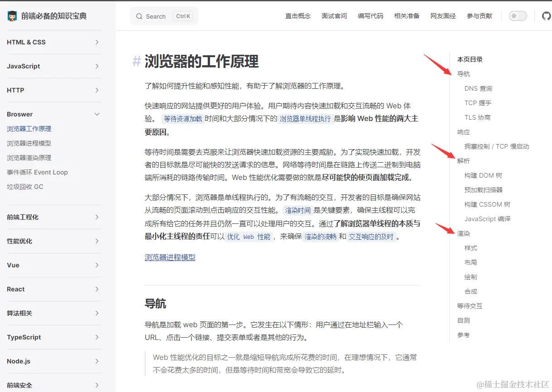Jump to 布局 in outline
The image size is (552, 392).
coord(471,262)
